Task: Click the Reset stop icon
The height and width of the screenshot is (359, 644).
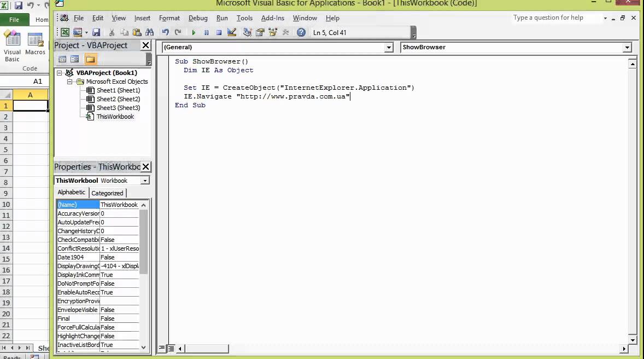Action: (219, 32)
